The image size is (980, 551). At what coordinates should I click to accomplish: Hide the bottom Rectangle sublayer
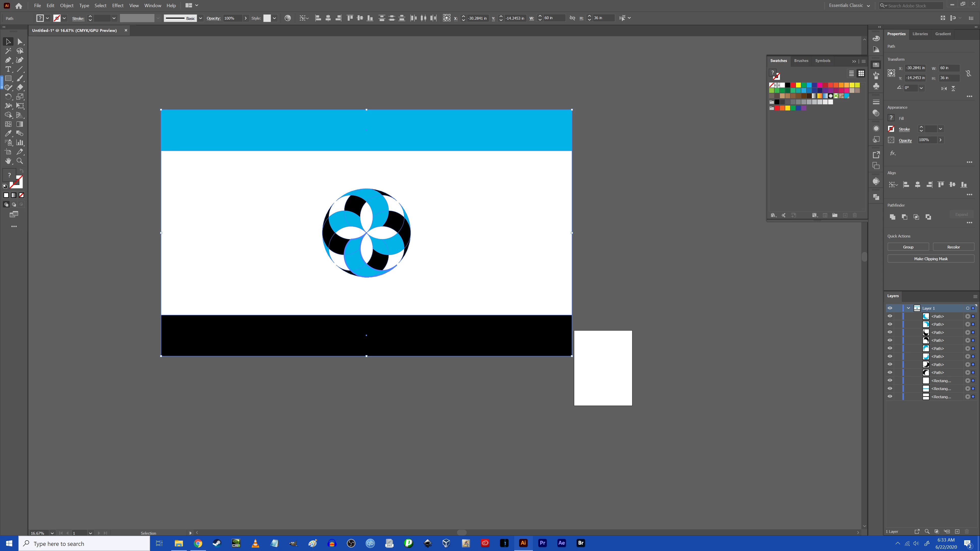click(x=890, y=397)
